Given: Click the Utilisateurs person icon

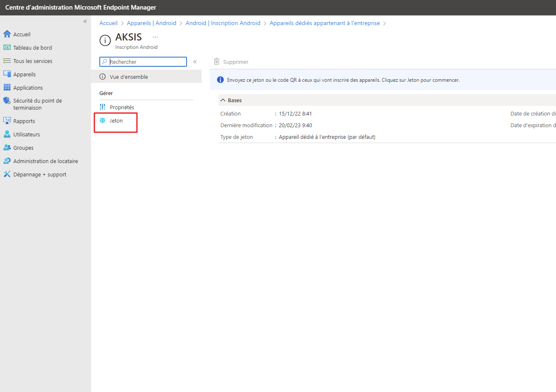Looking at the screenshot, I should 7,134.
